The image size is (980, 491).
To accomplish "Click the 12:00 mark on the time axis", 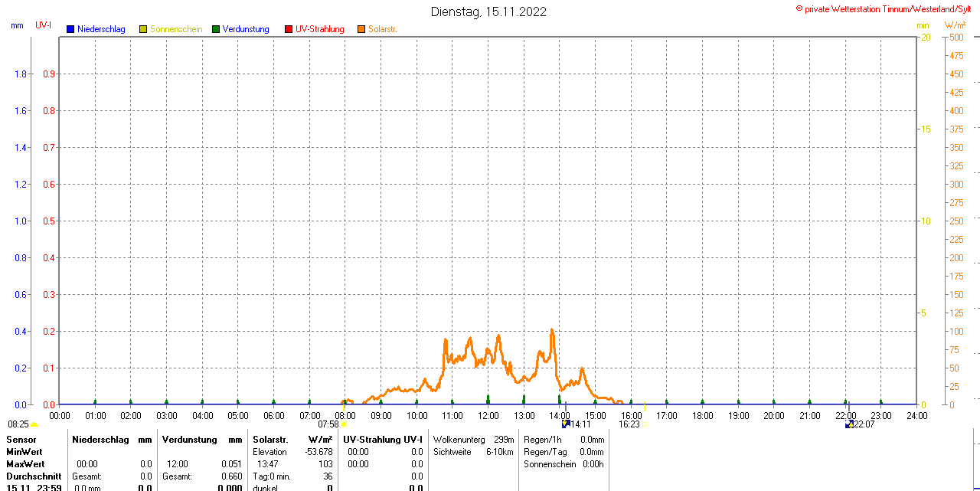I will pos(488,416).
